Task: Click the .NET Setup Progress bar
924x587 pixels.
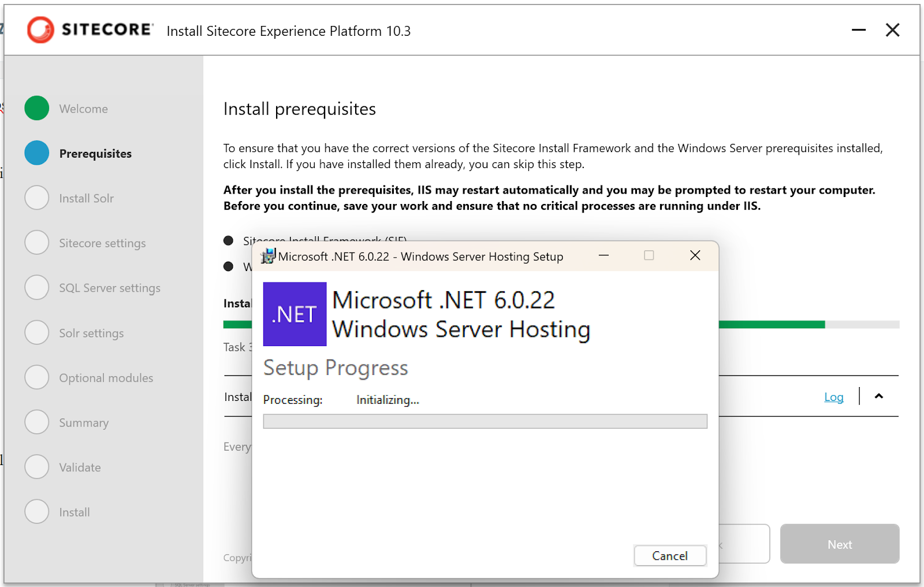Action: [485, 421]
